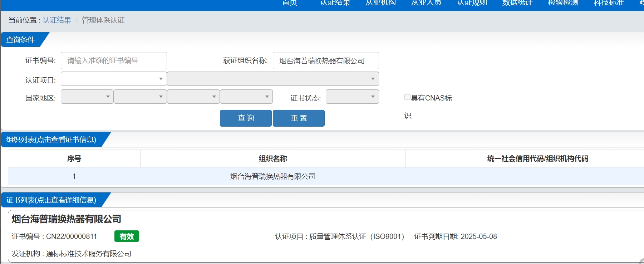Open the 从业人员 nav menu item

coord(426,3)
